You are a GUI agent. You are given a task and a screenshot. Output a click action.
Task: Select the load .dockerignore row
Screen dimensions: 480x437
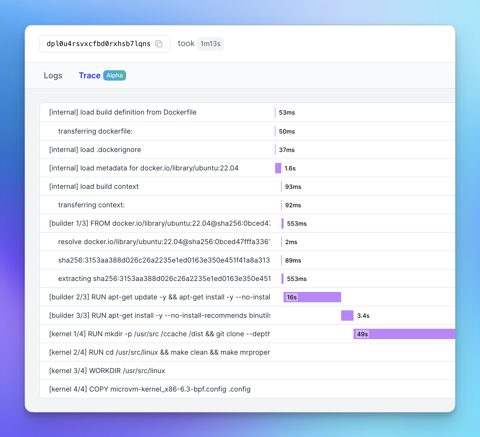248,150
